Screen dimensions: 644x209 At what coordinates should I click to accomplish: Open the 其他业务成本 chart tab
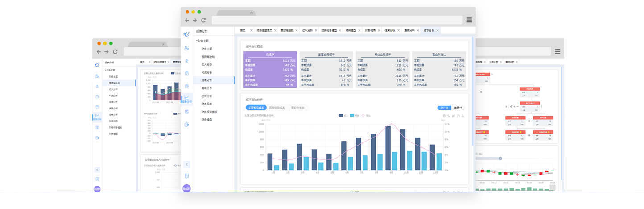[x=277, y=108]
